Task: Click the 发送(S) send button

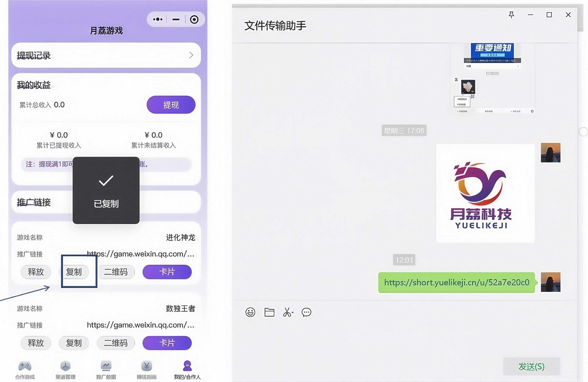Action: (531, 366)
